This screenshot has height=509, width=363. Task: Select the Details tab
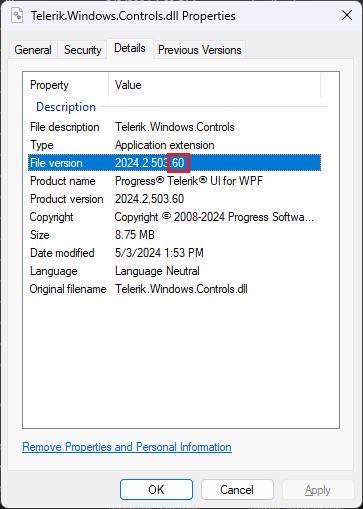point(130,48)
